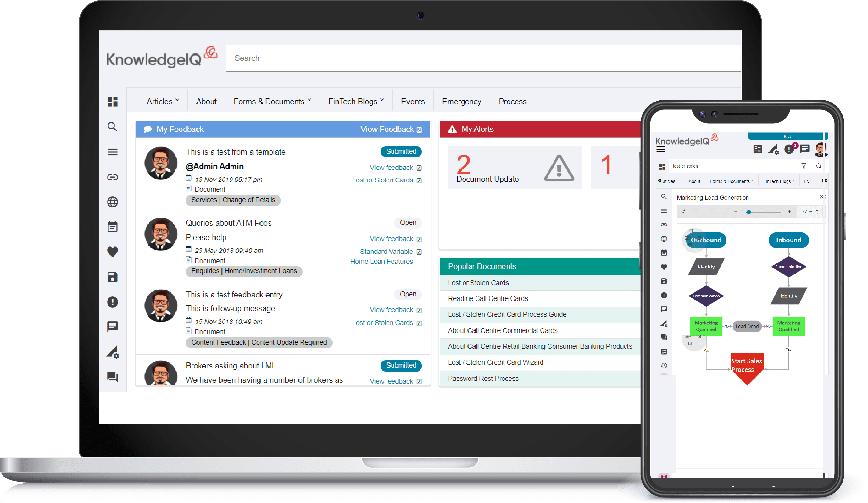Open the Process tab in the laptop nav
The height and width of the screenshot is (503, 868).
point(513,102)
